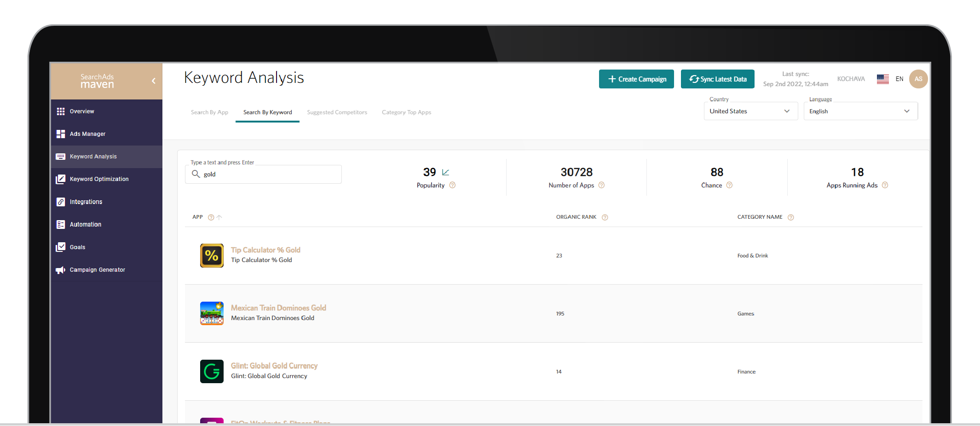This screenshot has width=980, height=426.
Task: Open Automation in the sidebar
Action: tap(107, 224)
